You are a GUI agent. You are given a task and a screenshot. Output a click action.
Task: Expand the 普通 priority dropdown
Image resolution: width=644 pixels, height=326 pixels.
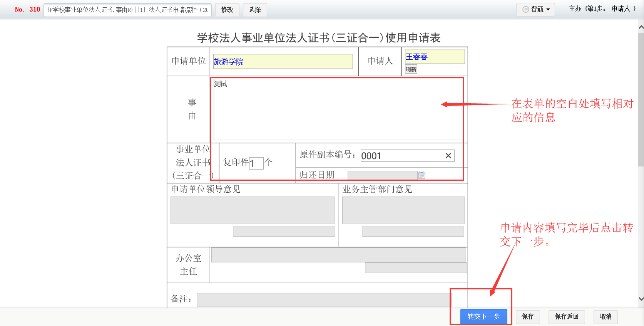[x=535, y=9]
